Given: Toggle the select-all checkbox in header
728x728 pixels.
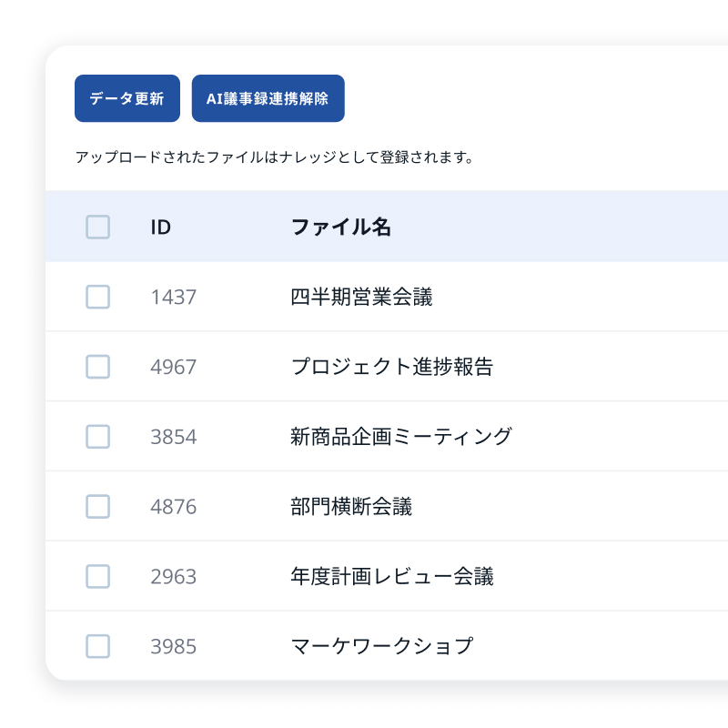Looking at the screenshot, I should click(98, 227).
